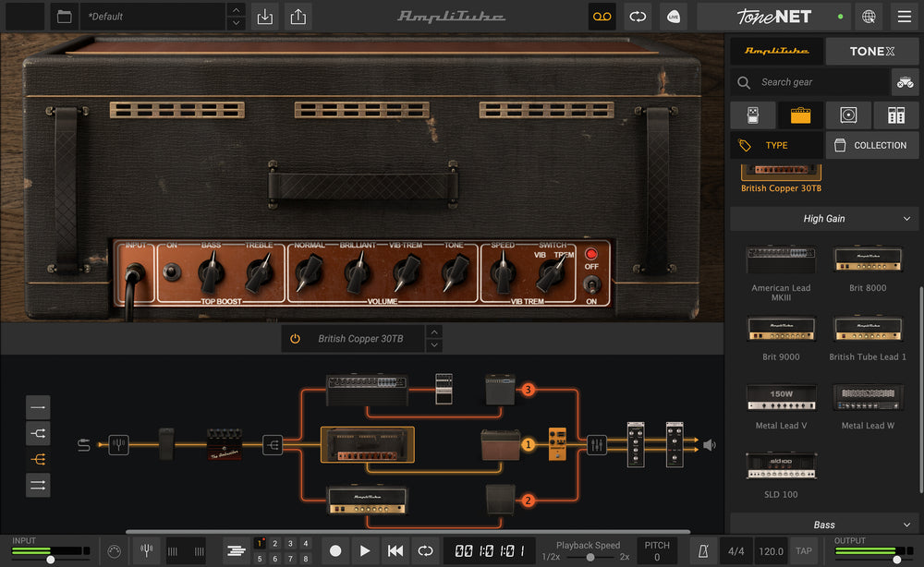Toggle the Live mode icon
The height and width of the screenshot is (567, 924).
(674, 17)
